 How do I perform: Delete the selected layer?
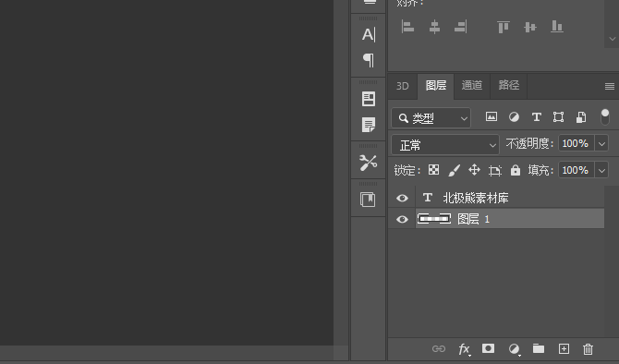588,349
